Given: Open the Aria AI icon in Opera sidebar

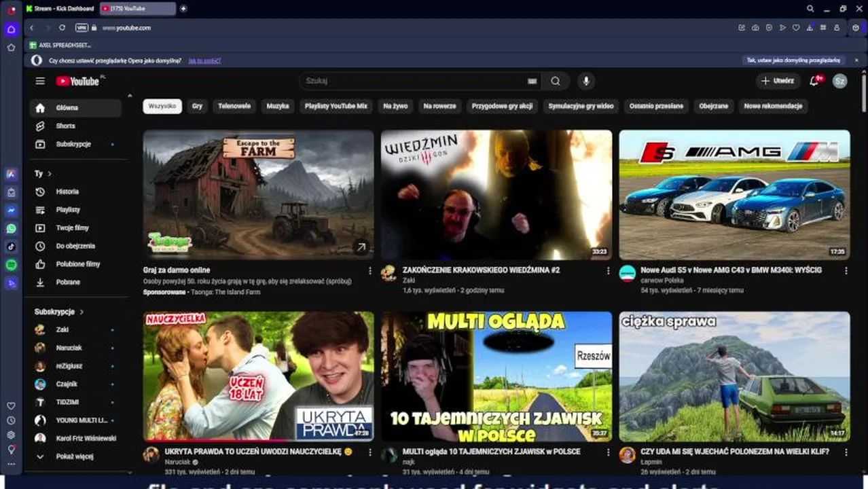Looking at the screenshot, I should 11,175.
